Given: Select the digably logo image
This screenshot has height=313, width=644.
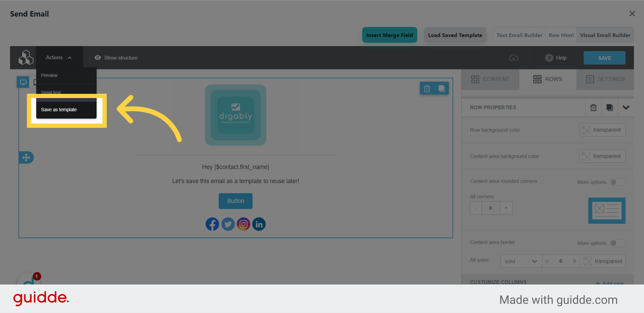Looking at the screenshot, I should 235,115.
